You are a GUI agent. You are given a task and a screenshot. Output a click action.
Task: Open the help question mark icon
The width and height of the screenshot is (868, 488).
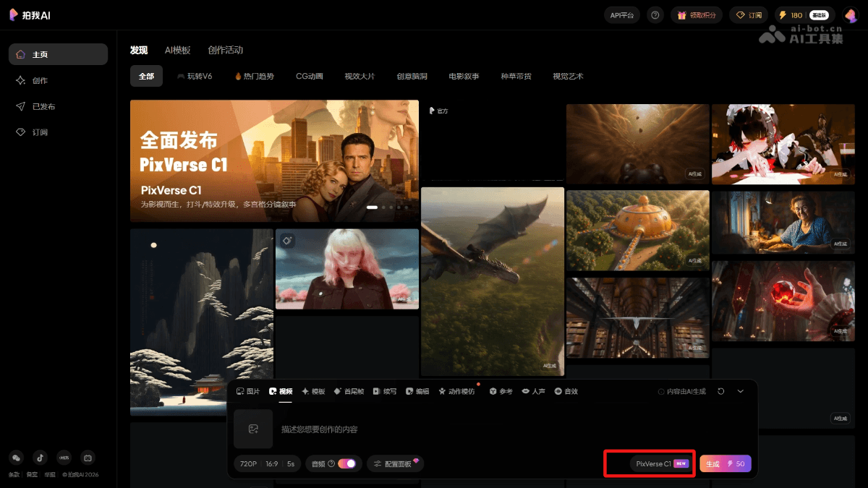(655, 15)
